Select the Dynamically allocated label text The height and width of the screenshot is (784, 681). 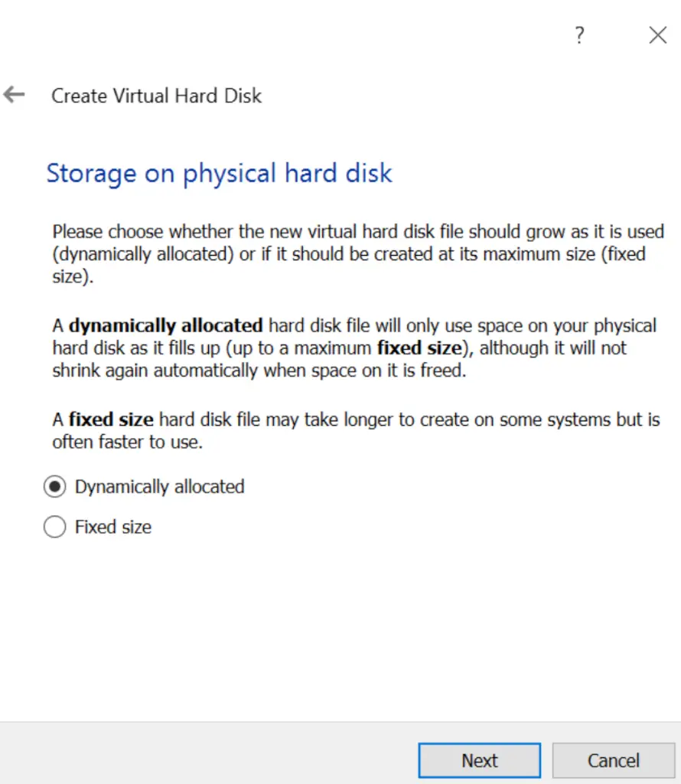tap(159, 486)
